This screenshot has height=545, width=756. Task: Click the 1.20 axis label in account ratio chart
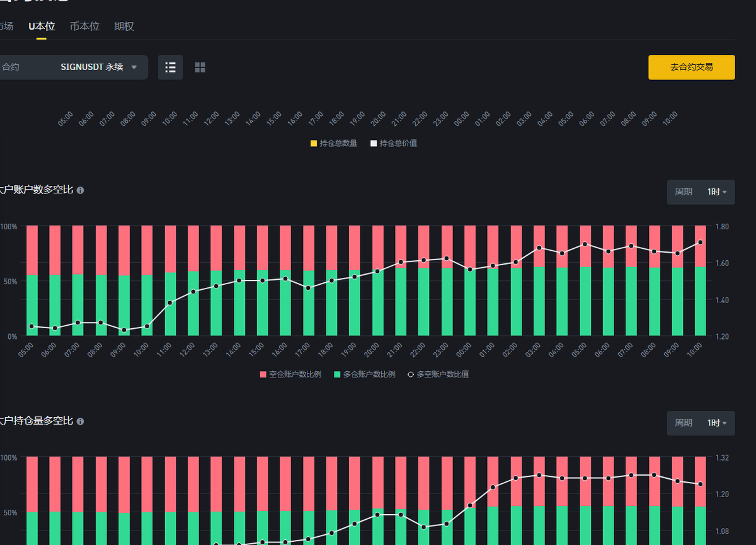click(723, 336)
